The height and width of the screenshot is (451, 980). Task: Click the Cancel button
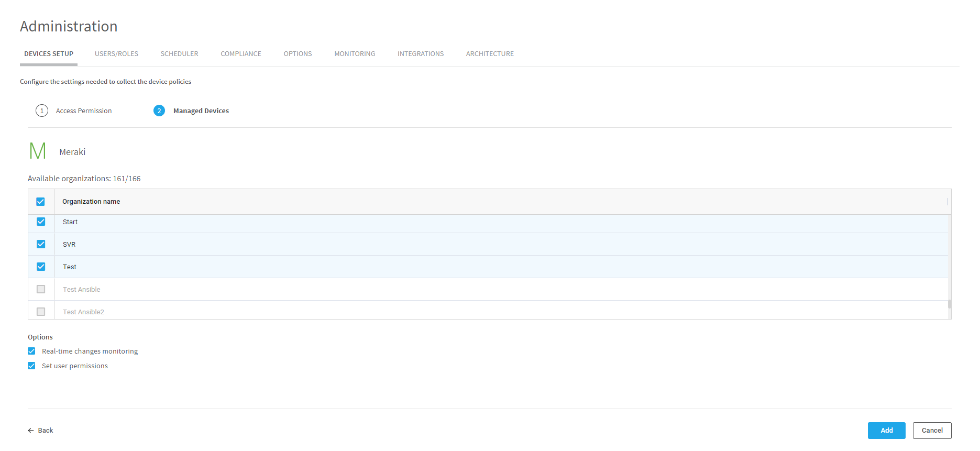tap(932, 431)
